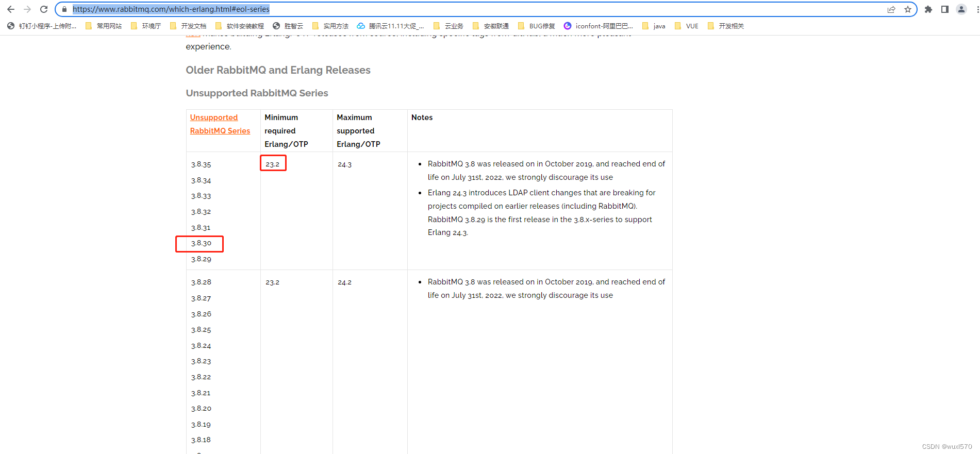Open the profile avatar icon

[x=961, y=9]
